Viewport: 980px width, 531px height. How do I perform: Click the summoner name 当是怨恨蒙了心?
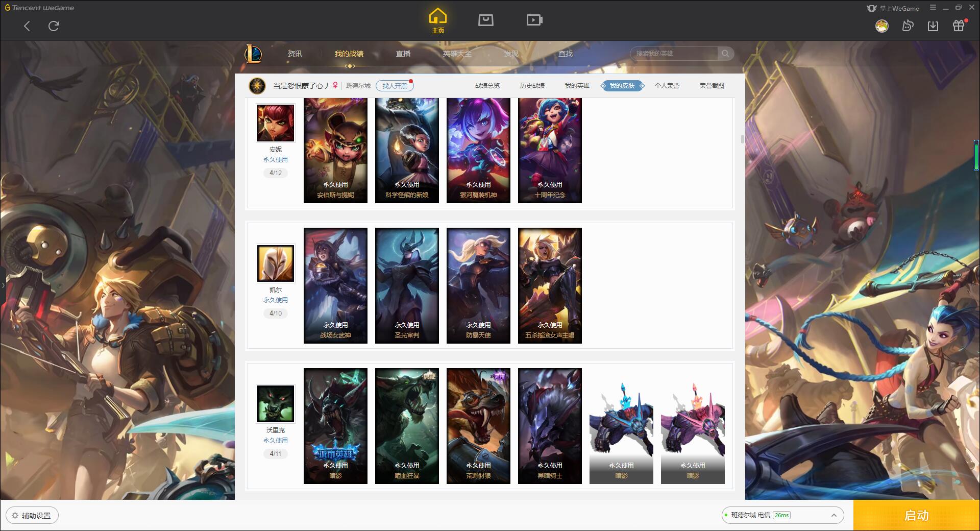pos(301,86)
